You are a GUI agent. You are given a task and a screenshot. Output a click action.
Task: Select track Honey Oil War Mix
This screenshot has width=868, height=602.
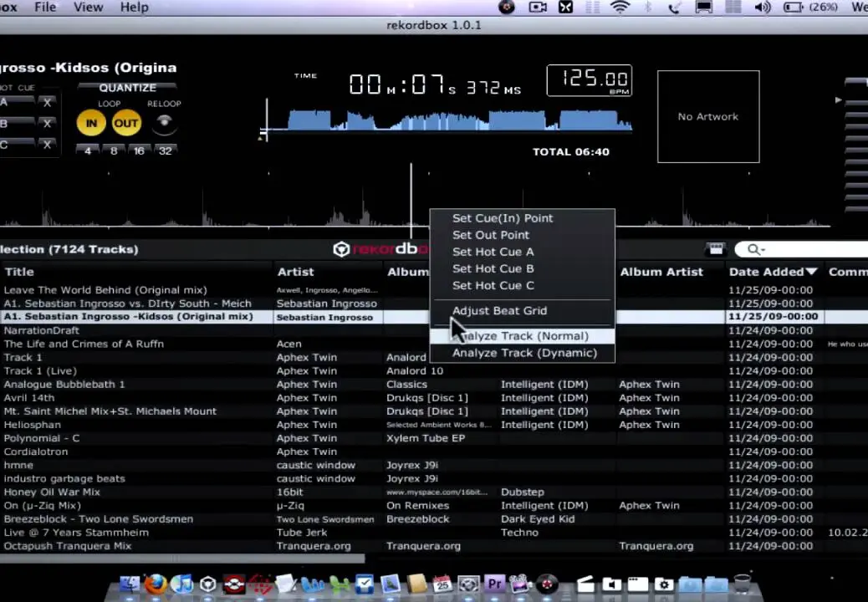tap(52, 492)
